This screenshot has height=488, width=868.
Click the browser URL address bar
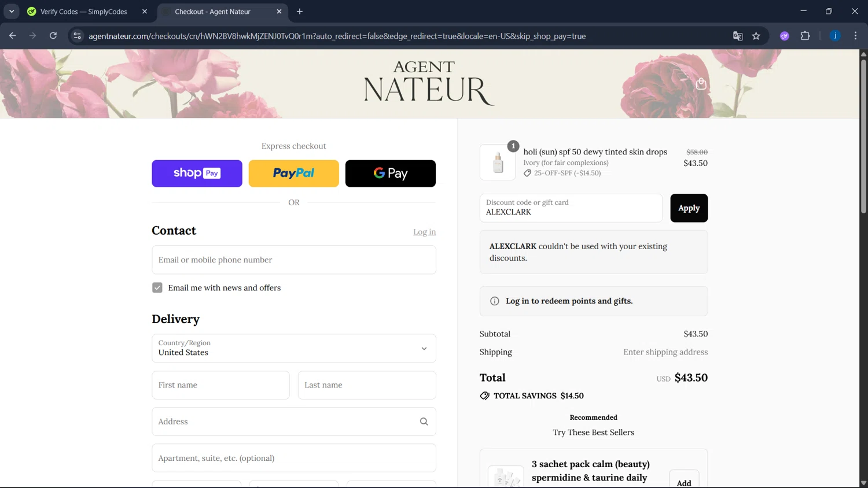pyautogui.click(x=405, y=36)
